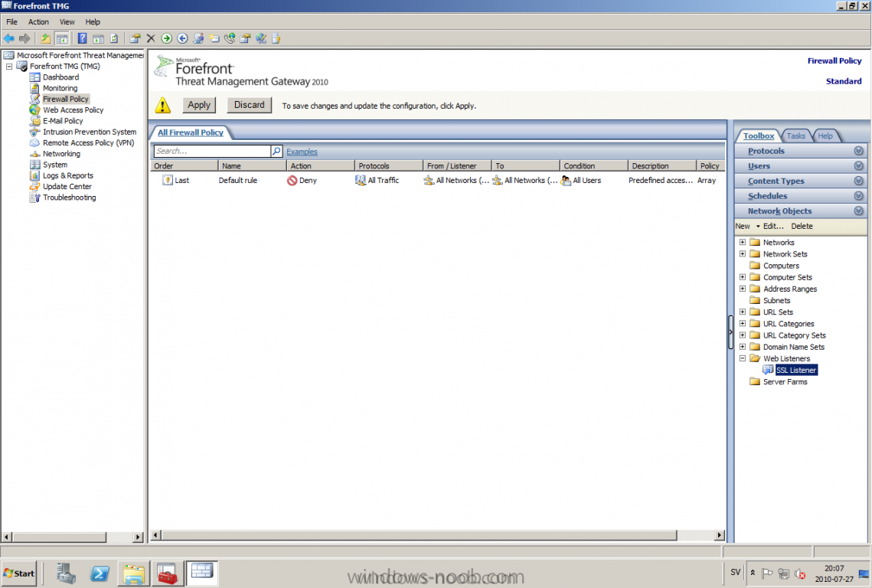This screenshot has width=872, height=588.
Task: Open Windows Explorer from the taskbar
Action: pos(133,573)
